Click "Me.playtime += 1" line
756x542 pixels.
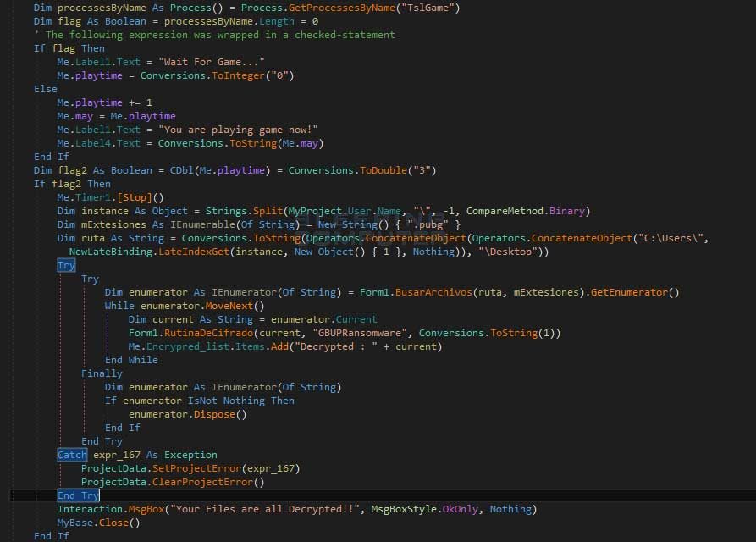[x=105, y=102]
